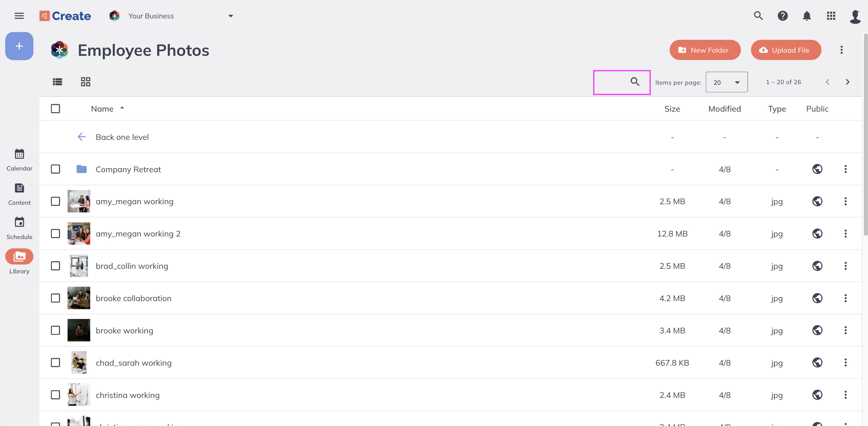
Task: Toggle public globe for Company Retreat
Action: [x=817, y=169]
